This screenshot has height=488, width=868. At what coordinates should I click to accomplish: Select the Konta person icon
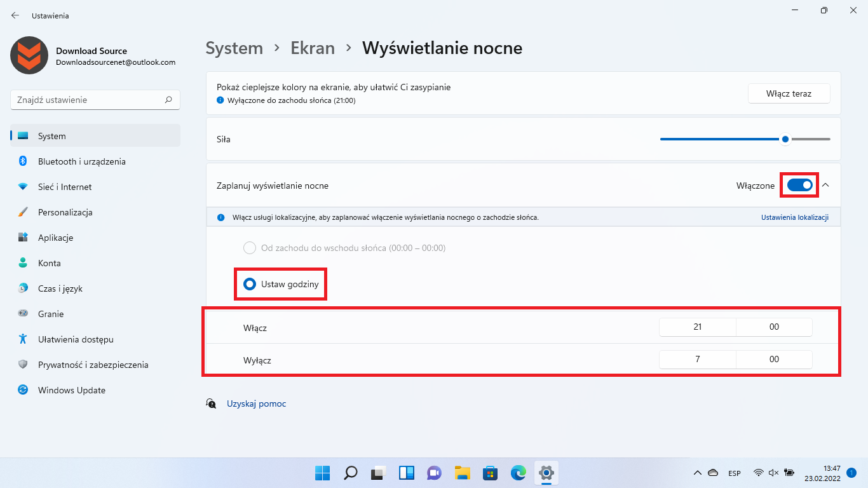pyautogui.click(x=23, y=263)
